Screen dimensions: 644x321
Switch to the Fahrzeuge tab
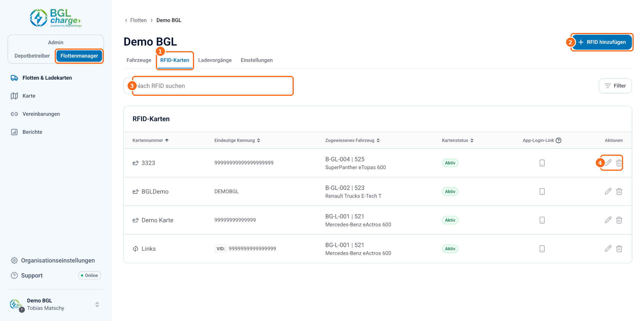(139, 60)
